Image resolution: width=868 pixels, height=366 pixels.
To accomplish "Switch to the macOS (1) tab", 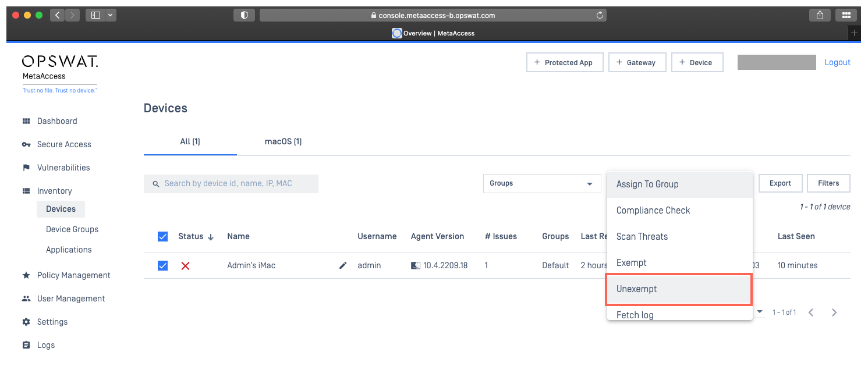I will (x=284, y=141).
